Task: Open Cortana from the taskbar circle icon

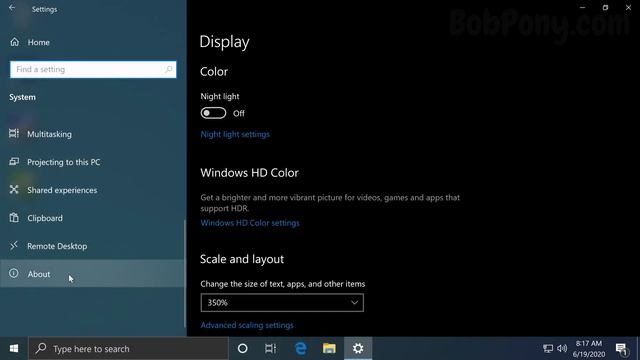Action: [242, 349]
